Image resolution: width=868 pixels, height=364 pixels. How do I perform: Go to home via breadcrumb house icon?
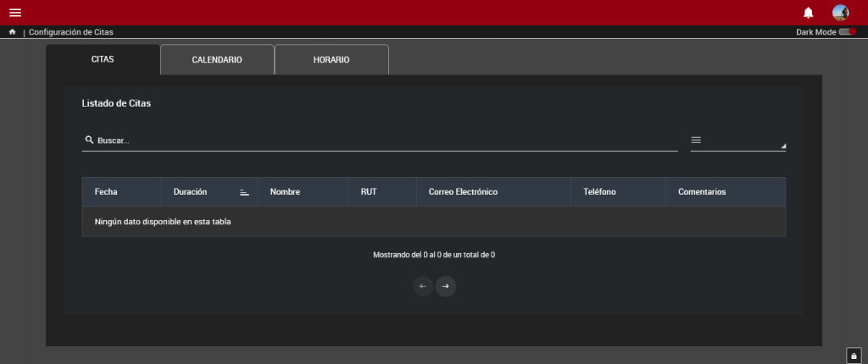(13, 32)
